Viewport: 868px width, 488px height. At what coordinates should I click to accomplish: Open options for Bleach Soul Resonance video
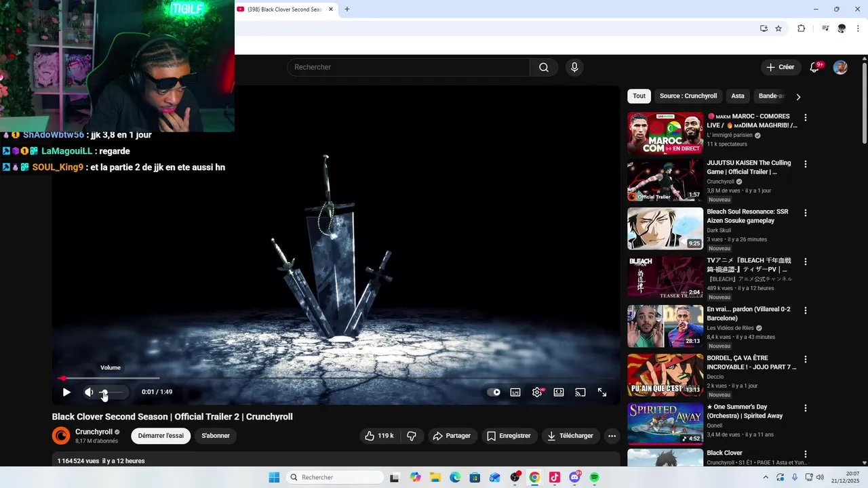(x=806, y=213)
